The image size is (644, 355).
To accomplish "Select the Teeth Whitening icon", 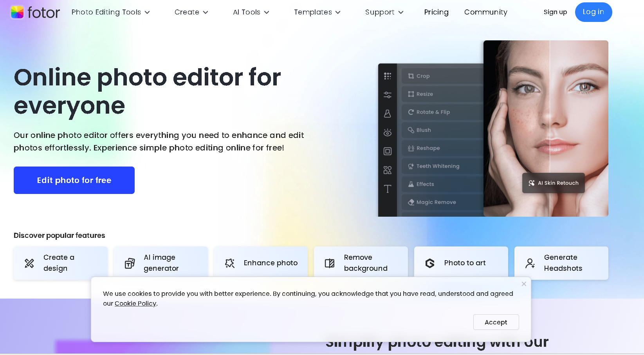I will click(411, 166).
